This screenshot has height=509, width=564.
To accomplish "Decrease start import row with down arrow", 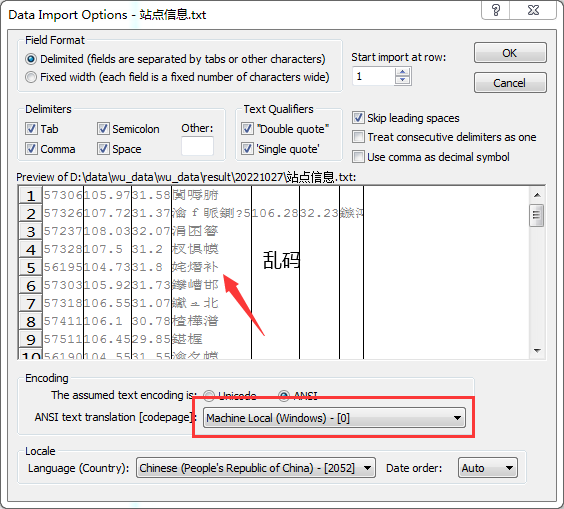I will 402,80.
